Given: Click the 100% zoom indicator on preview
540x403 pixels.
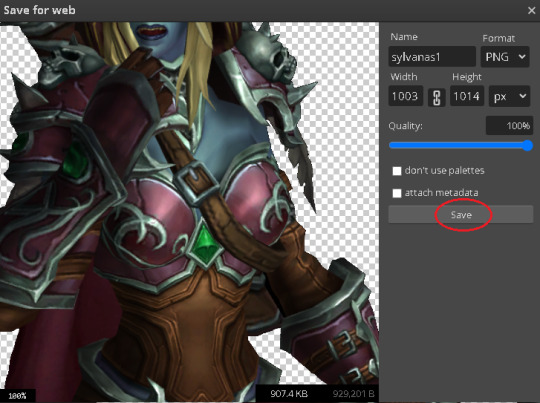Looking at the screenshot, I should 17,396.
